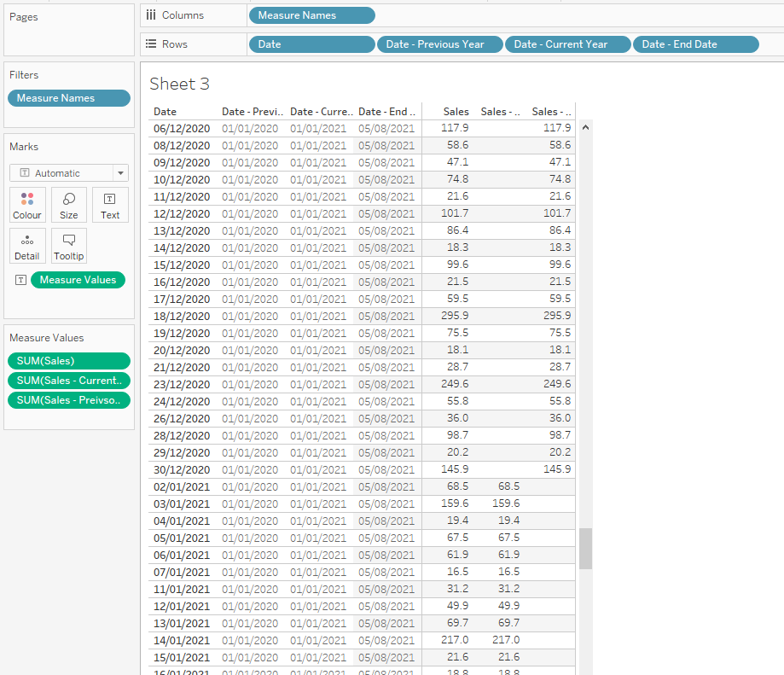784x675 pixels.
Task: Expand the Automatic mark type dropdown
Action: (120, 173)
